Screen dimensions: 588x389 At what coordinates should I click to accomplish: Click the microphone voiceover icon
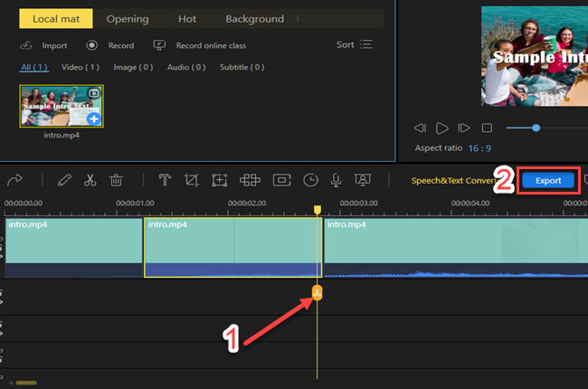coord(336,180)
